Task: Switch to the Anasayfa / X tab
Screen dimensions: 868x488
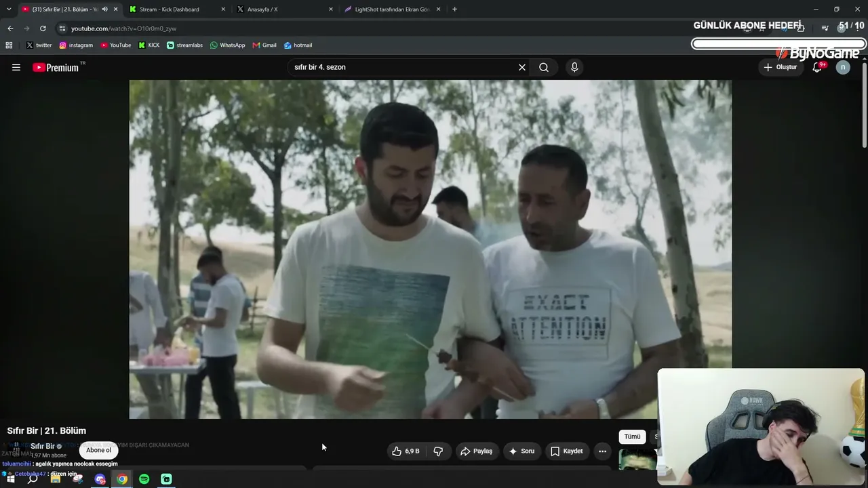Action: (285, 9)
